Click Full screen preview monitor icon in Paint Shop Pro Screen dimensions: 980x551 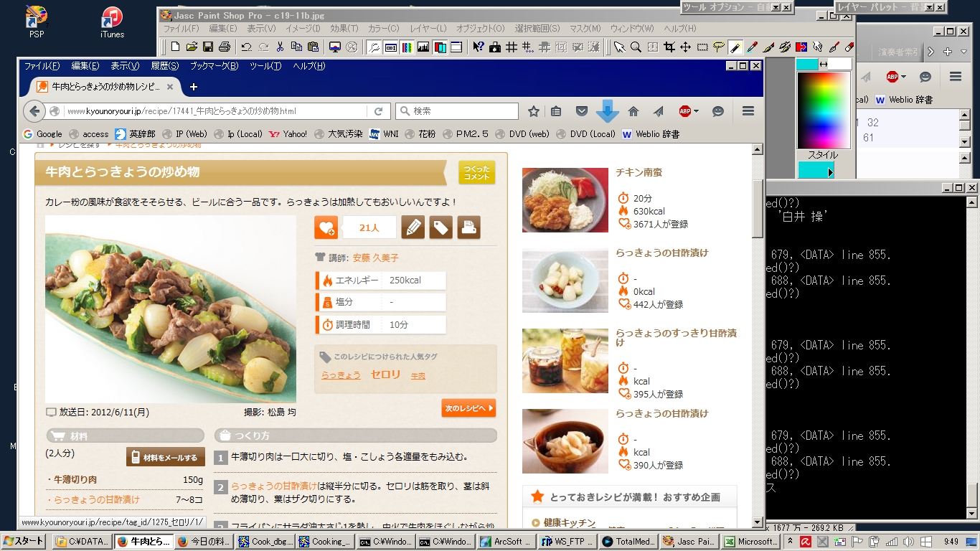click(x=334, y=47)
